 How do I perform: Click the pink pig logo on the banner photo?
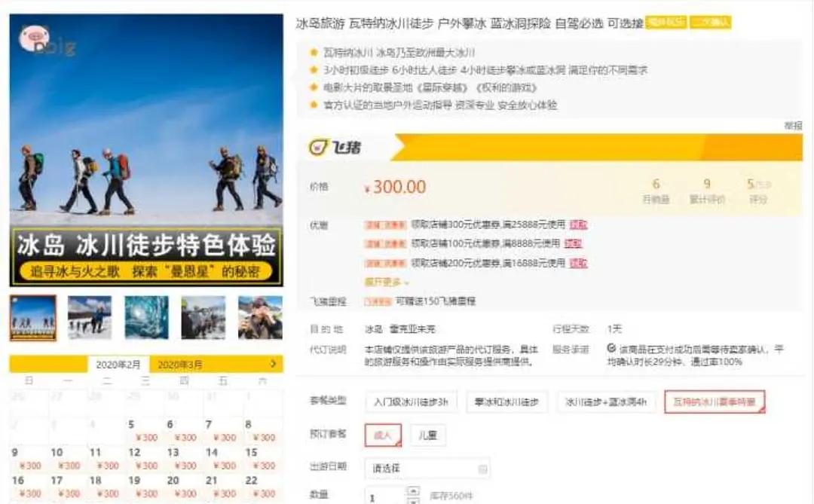click(x=36, y=36)
